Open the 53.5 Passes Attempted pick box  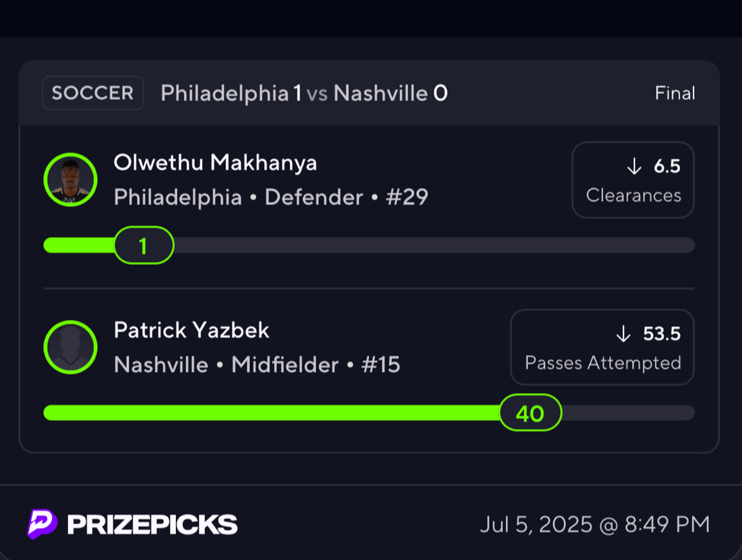click(602, 347)
